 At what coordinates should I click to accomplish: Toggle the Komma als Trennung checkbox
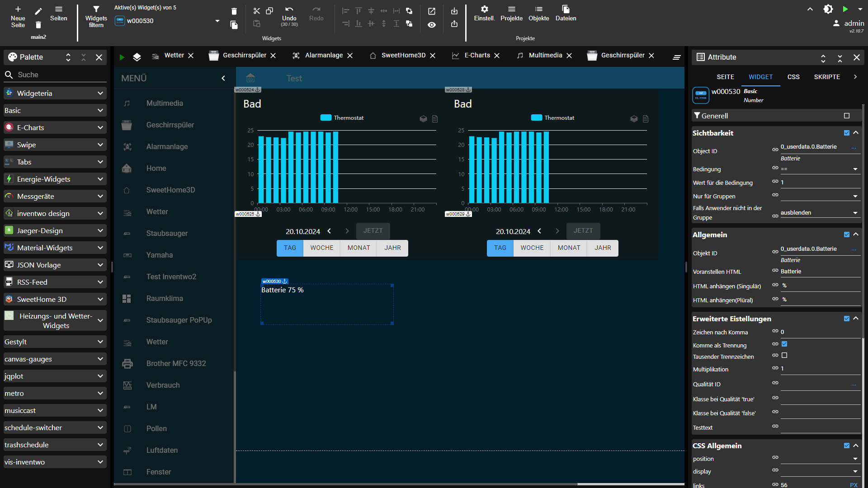tap(784, 344)
